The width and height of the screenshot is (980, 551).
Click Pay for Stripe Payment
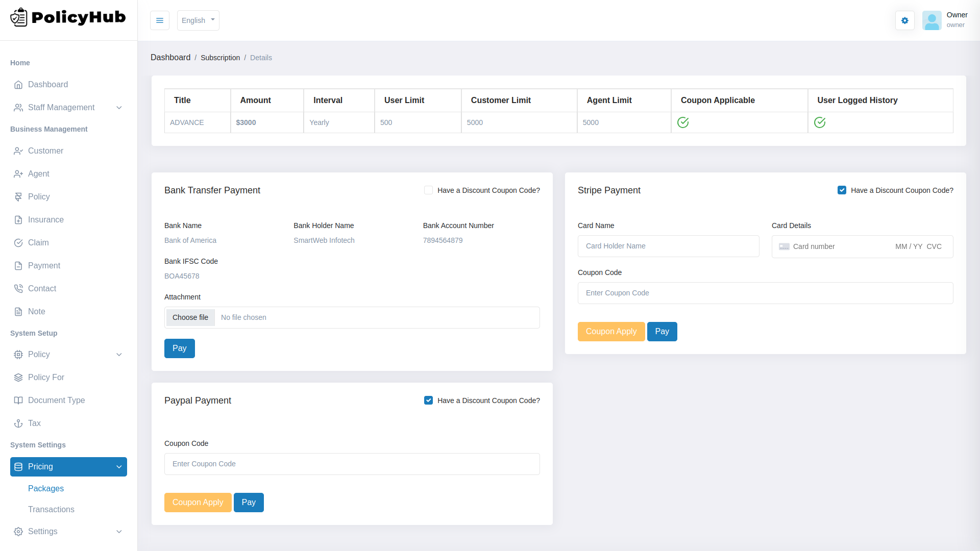pyautogui.click(x=661, y=331)
